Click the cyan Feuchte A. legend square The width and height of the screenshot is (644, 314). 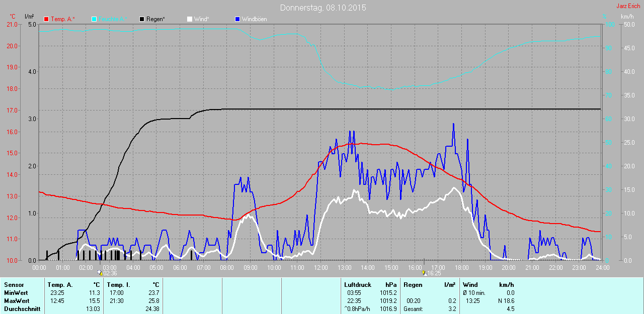(x=94, y=19)
